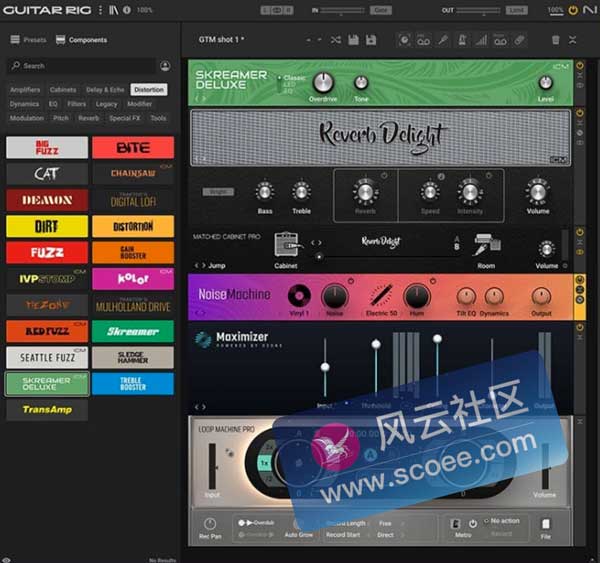Choose the Seattle Fuzz component
The image size is (600, 563).
[x=47, y=357]
